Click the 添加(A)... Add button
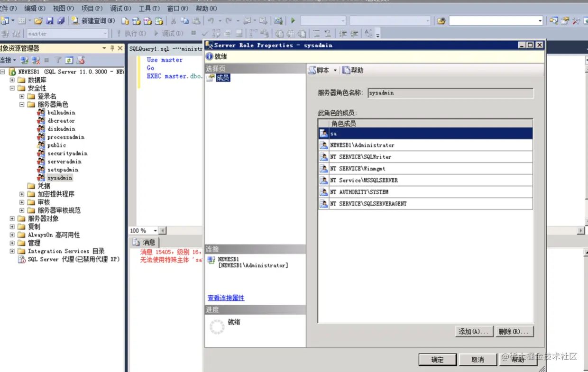The image size is (588, 372). coord(474,332)
